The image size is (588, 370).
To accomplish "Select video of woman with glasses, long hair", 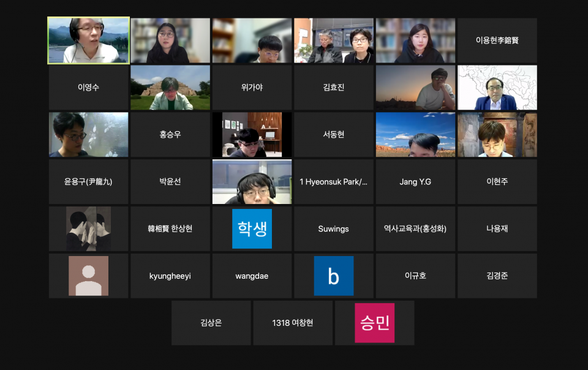I will (x=170, y=40).
